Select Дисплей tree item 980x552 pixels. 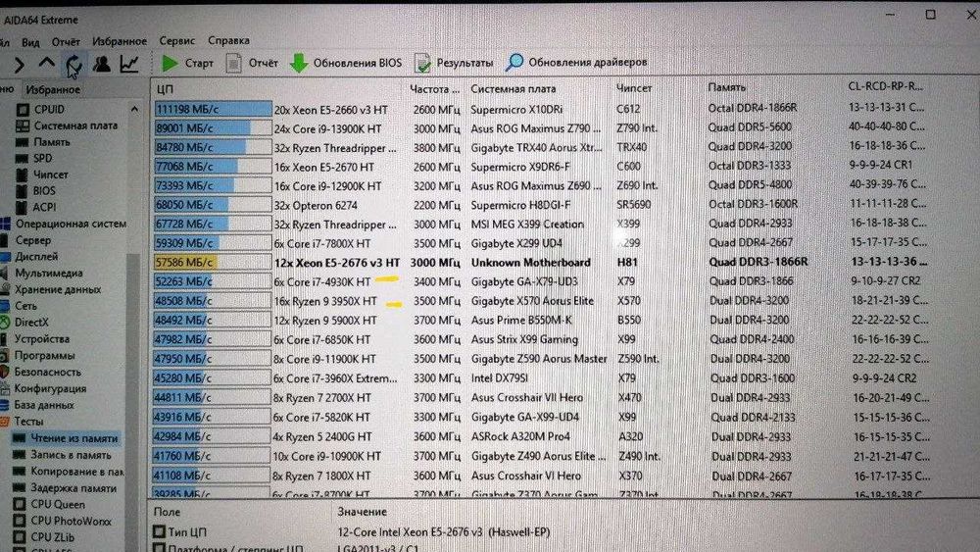(29, 256)
